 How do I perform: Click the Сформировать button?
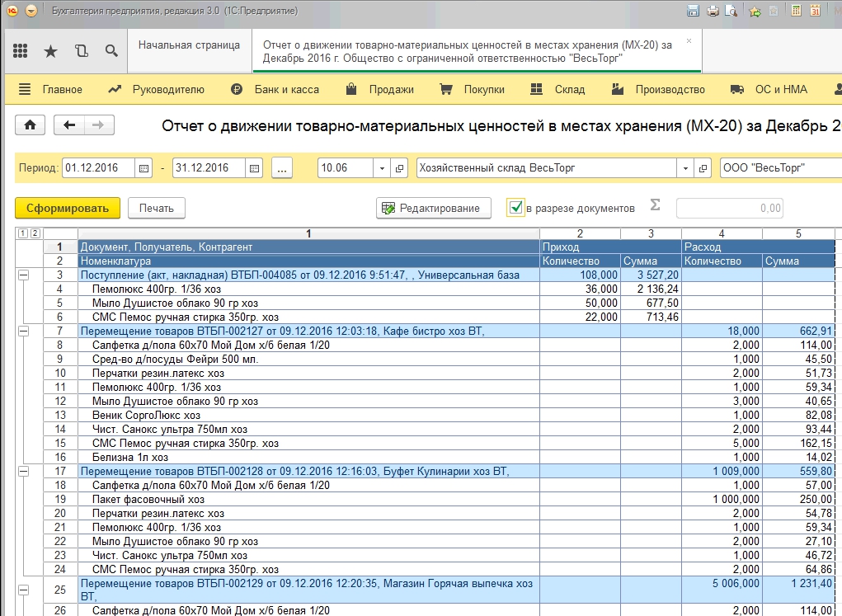point(68,208)
